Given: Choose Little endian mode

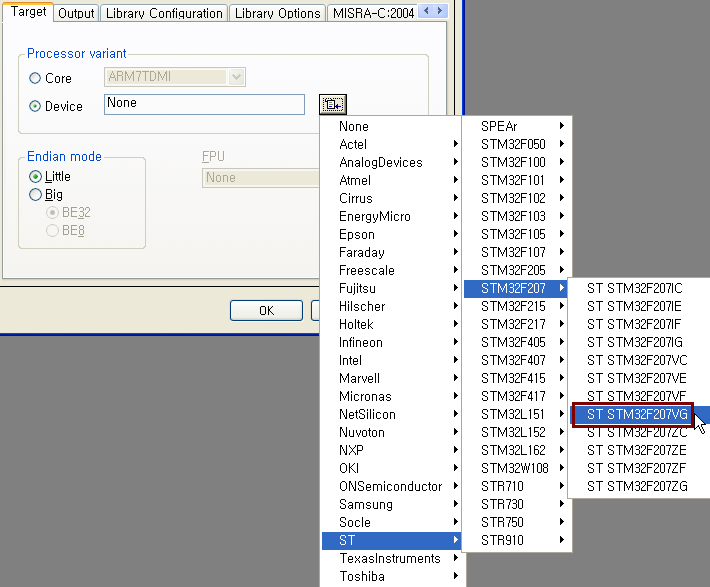Looking at the screenshot, I should pyautogui.click(x=35, y=177).
